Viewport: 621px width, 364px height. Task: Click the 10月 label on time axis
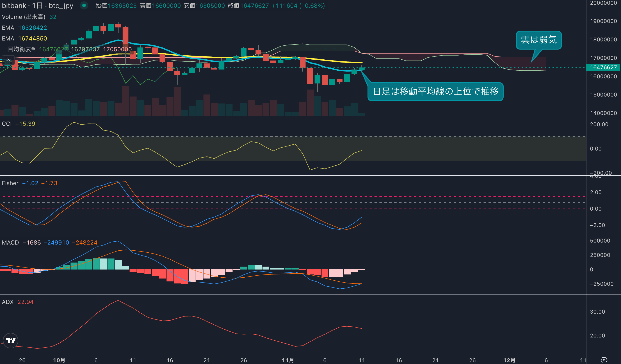[59, 360]
